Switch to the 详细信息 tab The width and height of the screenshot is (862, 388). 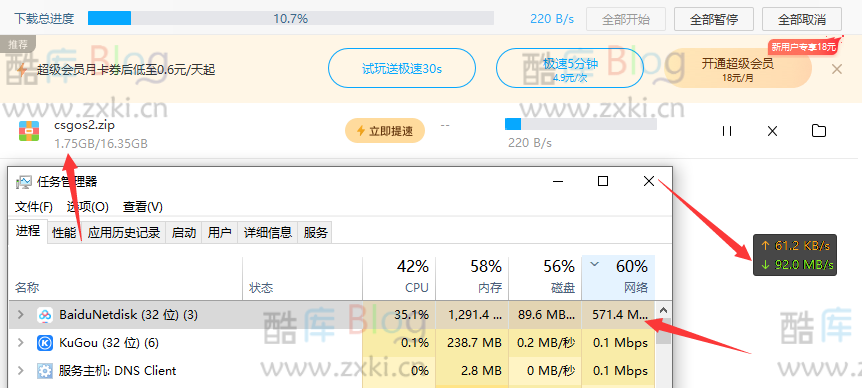[268, 232]
